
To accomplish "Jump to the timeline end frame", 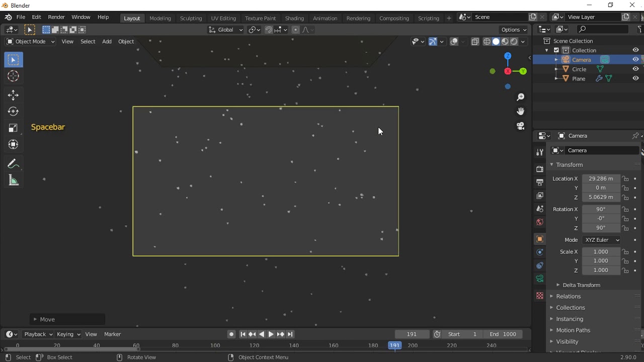I will pyautogui.click(x=290, y=334).
